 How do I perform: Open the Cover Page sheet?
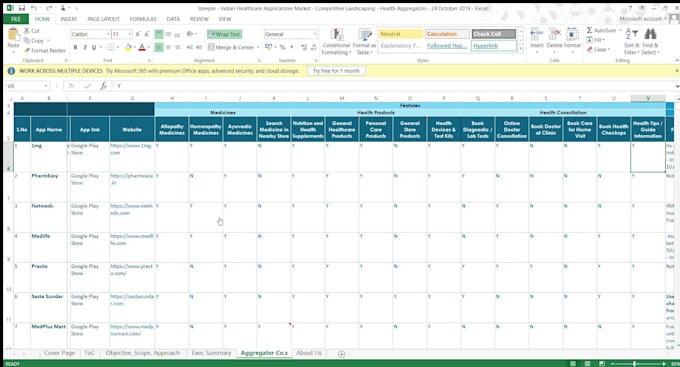click(x=59, y=353)
